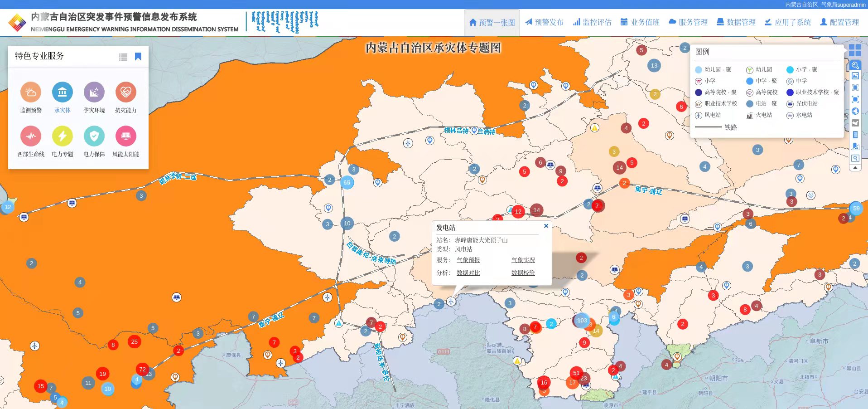The image size is (868, 409).
Task: Open the 预警发布 menu
Action: [x=544, y=22]
